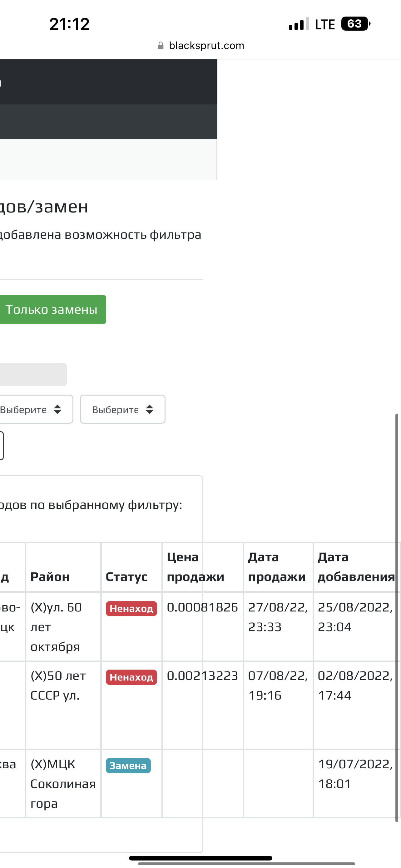
Task: Select price value 0.00081826
Action: 202,607
